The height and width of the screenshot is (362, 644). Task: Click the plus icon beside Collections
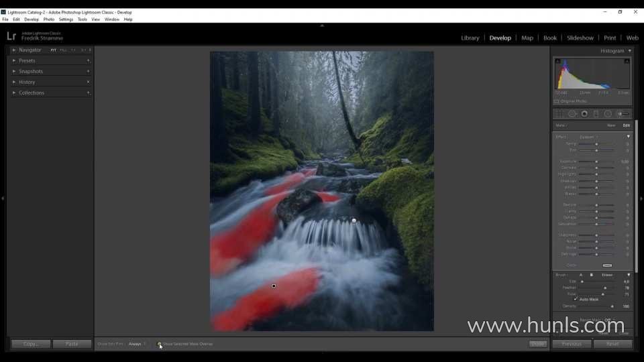pyautogui.click(x=89, y=93)
